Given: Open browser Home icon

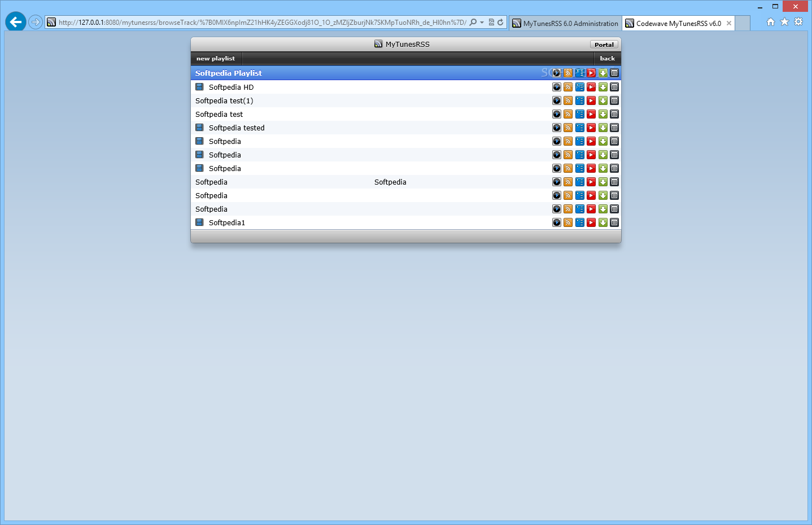Looking at the screenshot, I should pos(771,22).
